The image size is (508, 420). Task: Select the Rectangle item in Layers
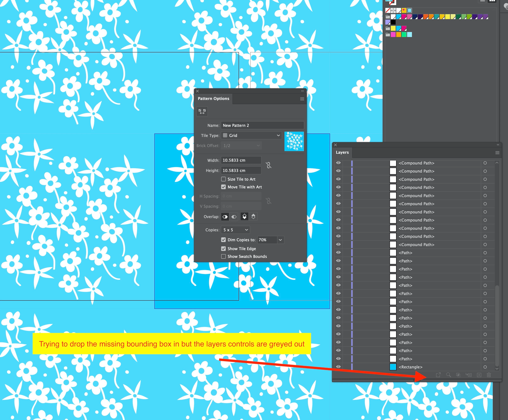[411, 367]
